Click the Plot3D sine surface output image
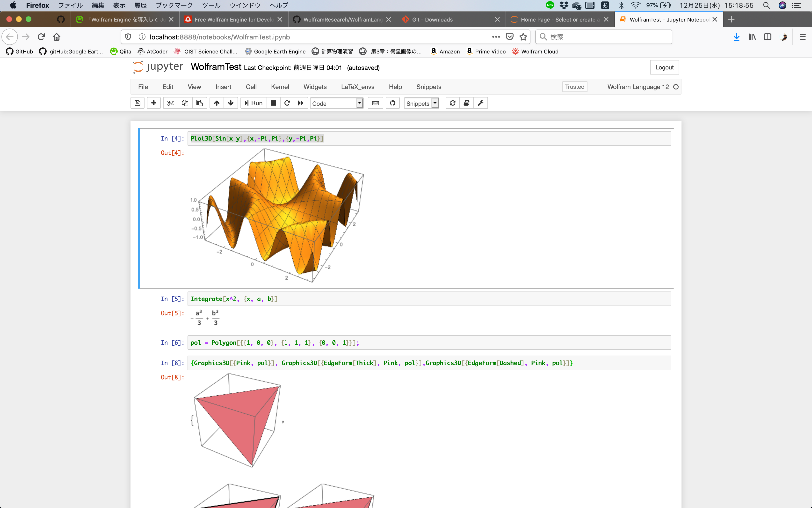This screenshot has width=812, height=508. tap(277, 215)
